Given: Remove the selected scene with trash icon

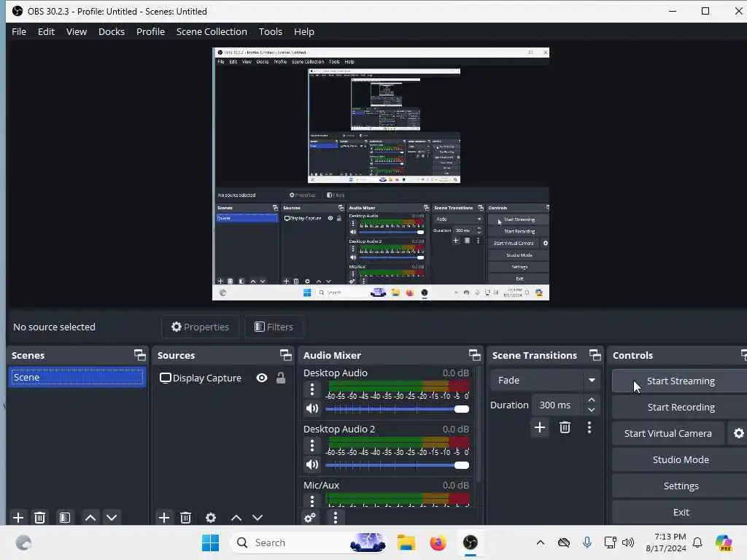Looking at the screenshot, I should click(39, 517).
